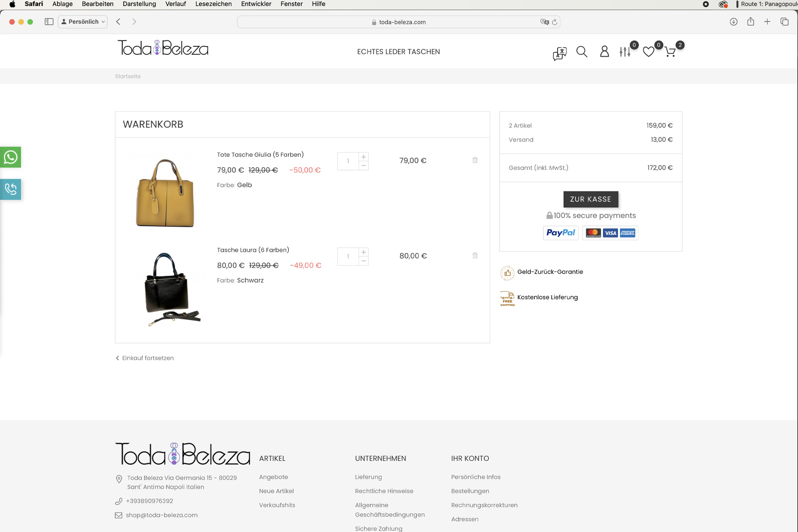Open WhatsApp chat side button

[x=10, y=158]
